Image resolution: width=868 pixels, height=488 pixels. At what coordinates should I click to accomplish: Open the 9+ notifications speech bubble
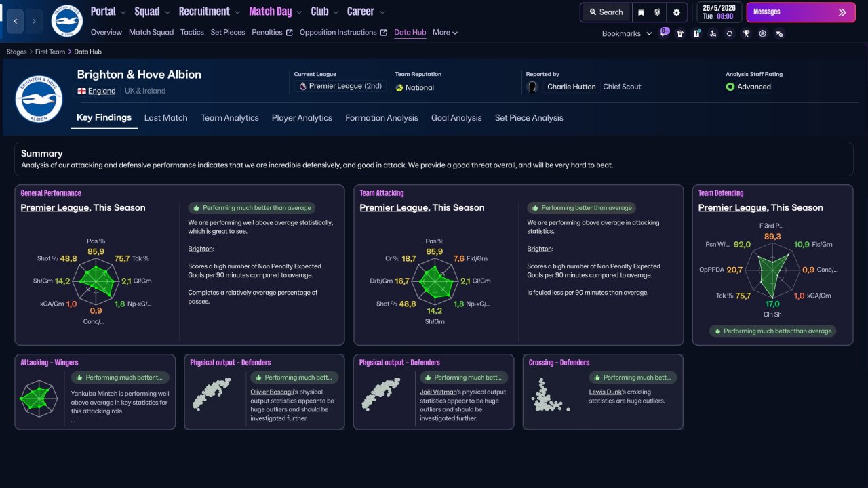[664, 33]
